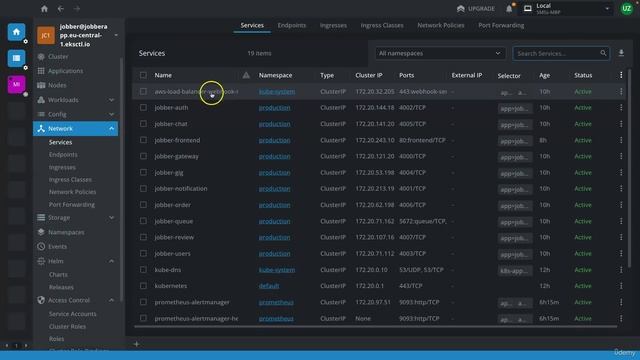Check the jobber-frontend row checkbox
This screenshot has height=360, width=640.
click(143, 140)
